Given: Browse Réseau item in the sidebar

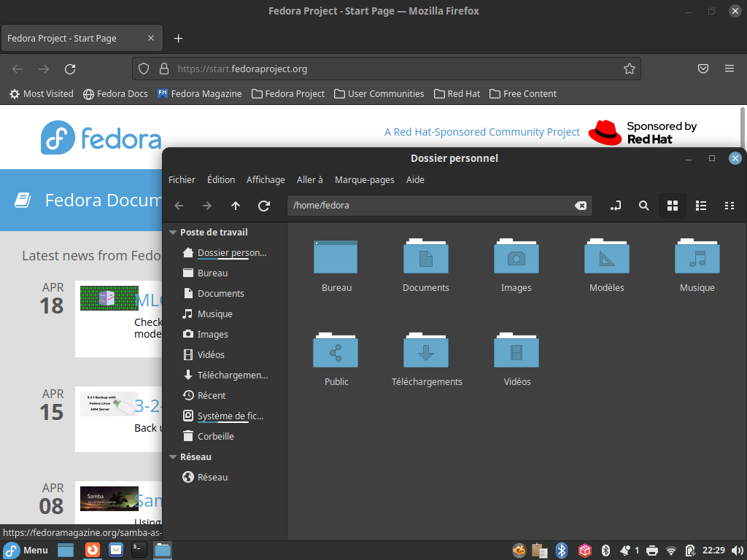Looking at the screenshot, I should [205, 478].
